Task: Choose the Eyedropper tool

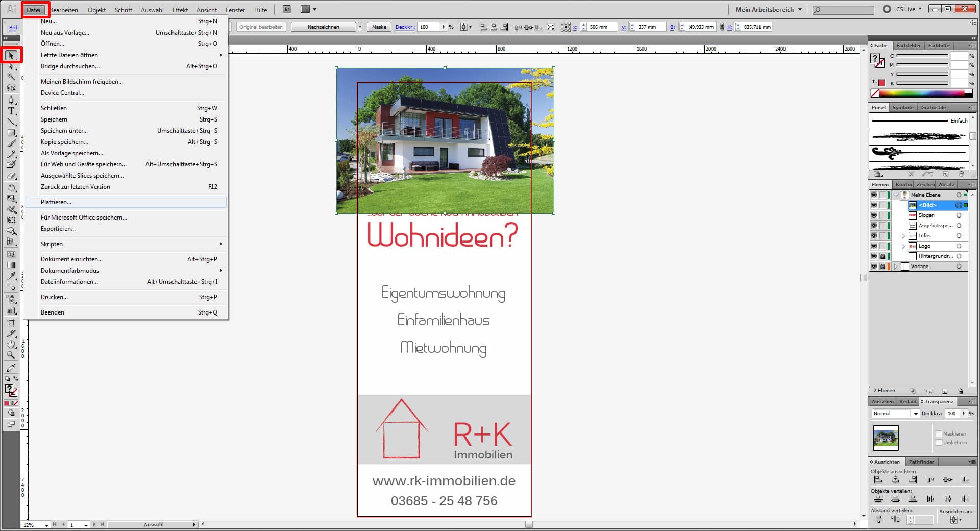Action: 11,276
